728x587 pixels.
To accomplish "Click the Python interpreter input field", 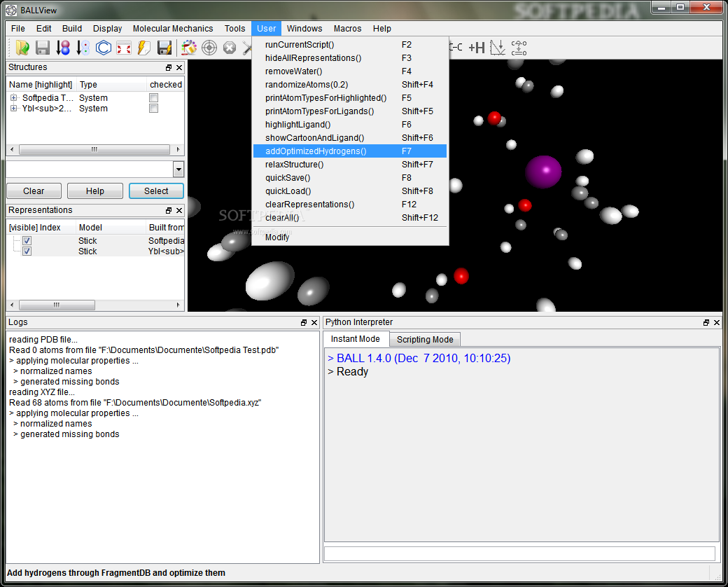I will click(519, 553).
